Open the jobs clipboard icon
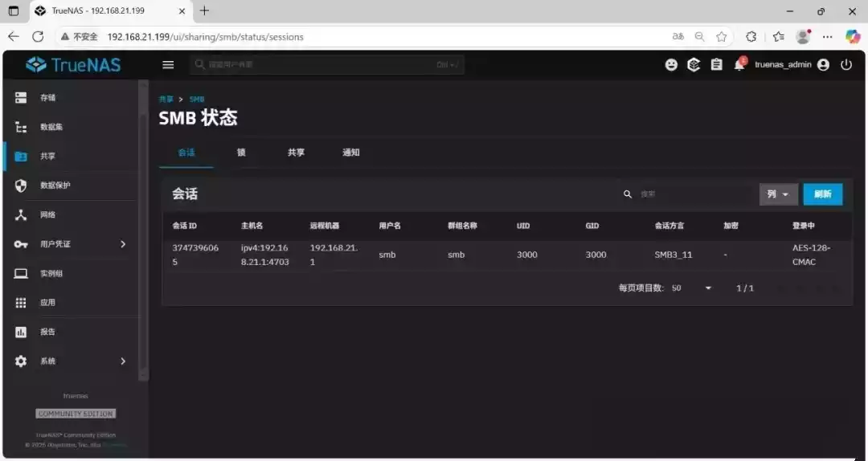The height and width of the screenshot is (461, 868). tap(716, 65)
